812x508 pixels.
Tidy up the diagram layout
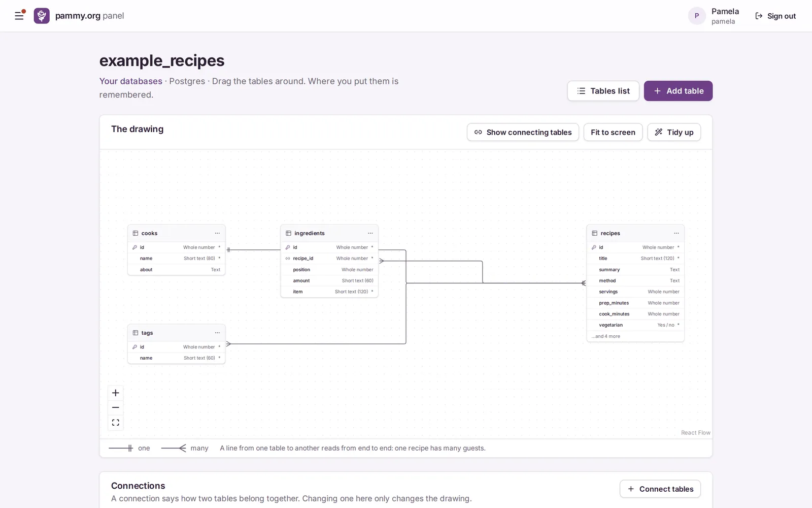(x=674, y=132)
